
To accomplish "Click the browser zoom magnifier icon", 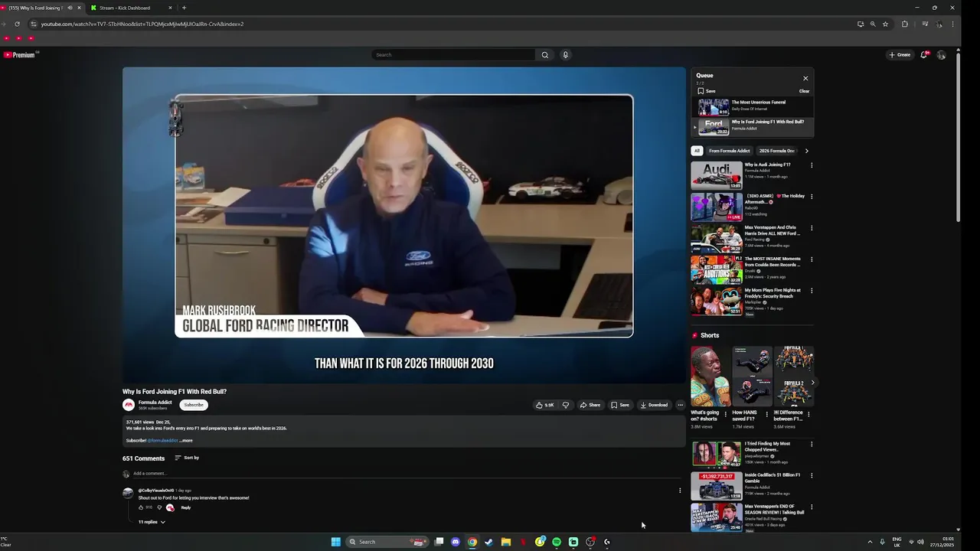I will [873, 24].
